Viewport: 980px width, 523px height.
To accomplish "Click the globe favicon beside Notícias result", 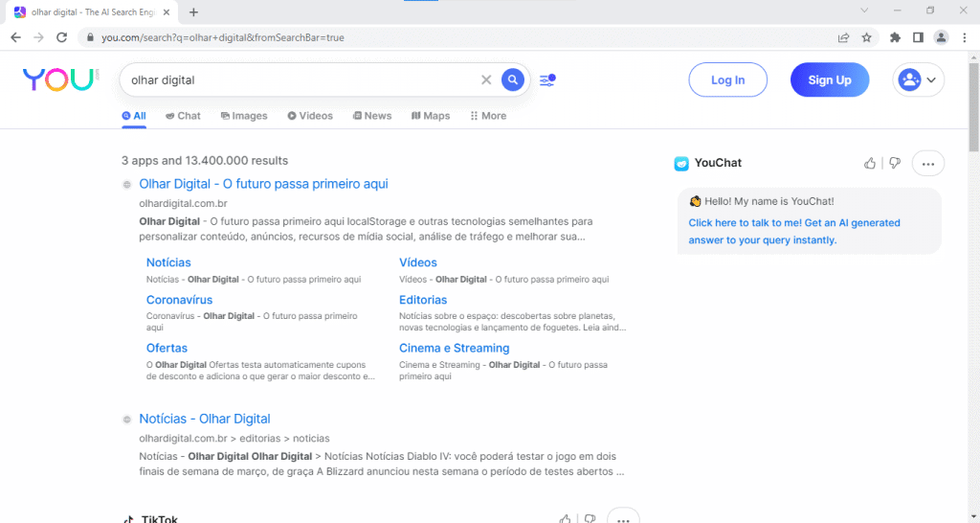I will (x=127, y=420).
